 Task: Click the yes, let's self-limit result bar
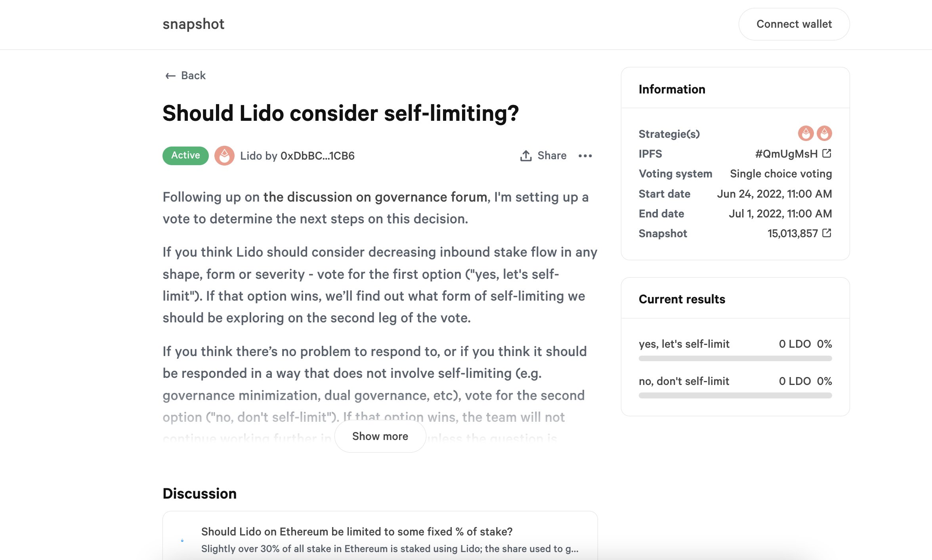735,358
